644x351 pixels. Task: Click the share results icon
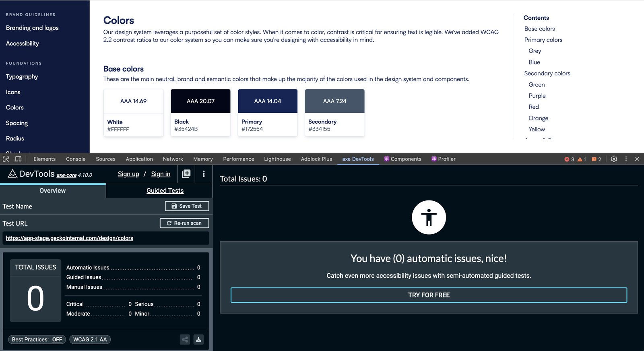click(185, 340)
